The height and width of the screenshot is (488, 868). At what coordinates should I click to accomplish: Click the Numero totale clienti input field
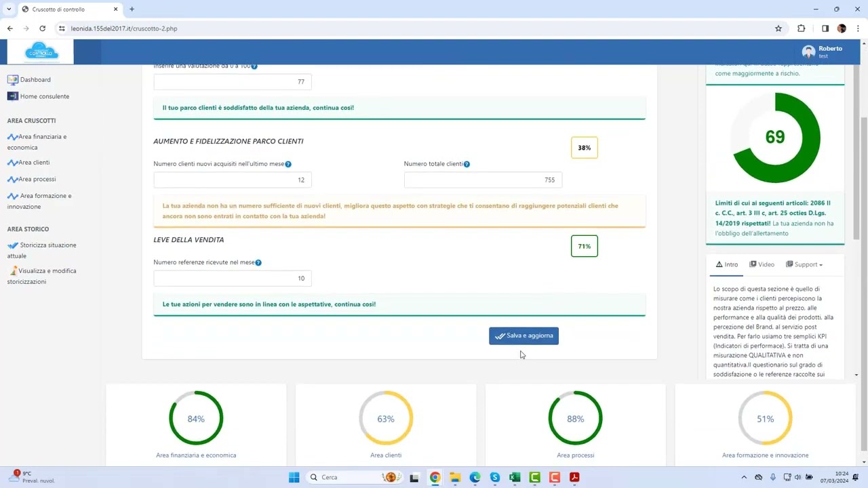(x=483, y=180)
